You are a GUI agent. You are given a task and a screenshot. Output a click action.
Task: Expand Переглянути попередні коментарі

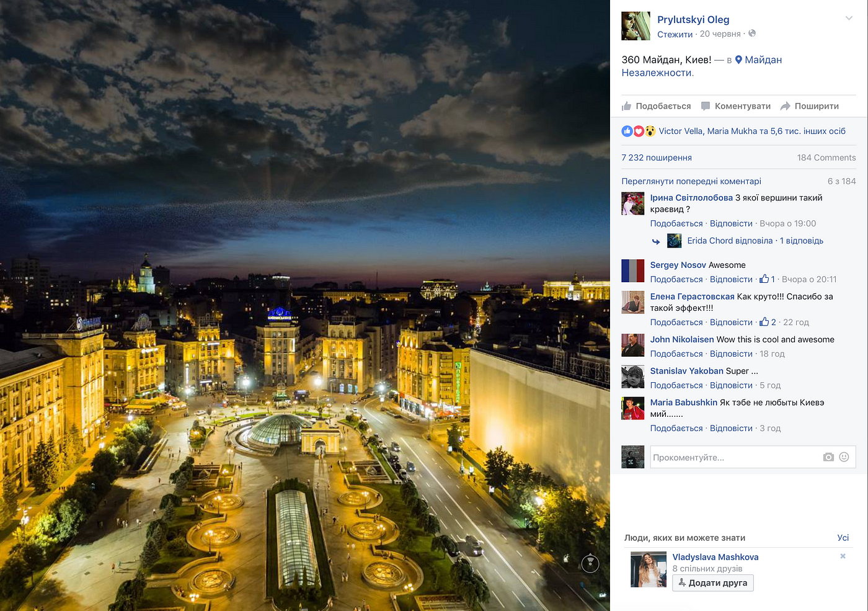coord(691,181)
